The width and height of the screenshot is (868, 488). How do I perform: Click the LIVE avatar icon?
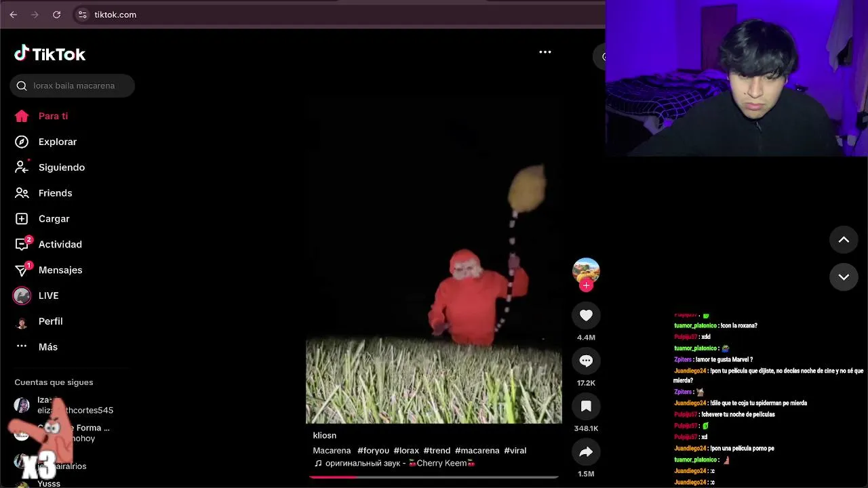coord(22,296)
